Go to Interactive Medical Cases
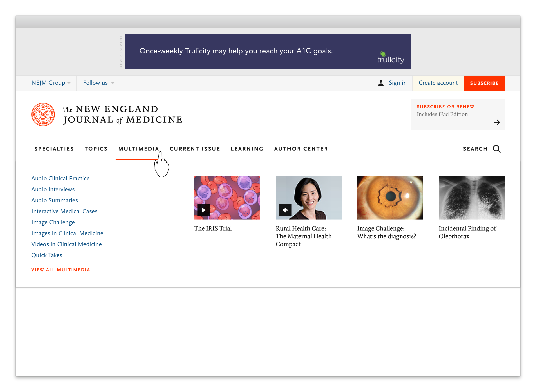The height and width of the screenshot is (392, 536). click(x=64, y=211)
